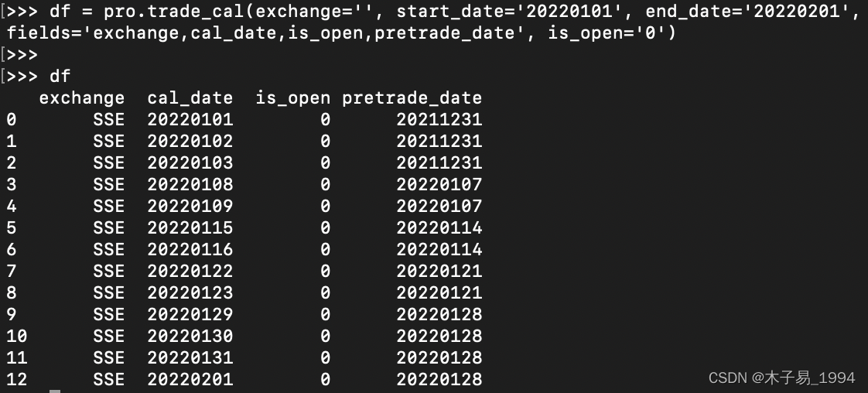Click row index 12
This screenshot has width=868, height=393.
pyautogui.click(x=16, y=379)
